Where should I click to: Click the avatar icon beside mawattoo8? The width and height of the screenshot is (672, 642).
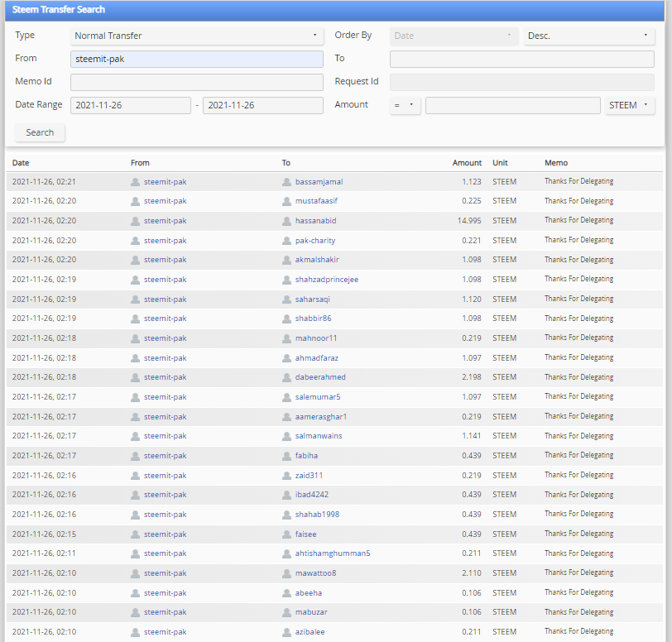(x=286, y=573)
